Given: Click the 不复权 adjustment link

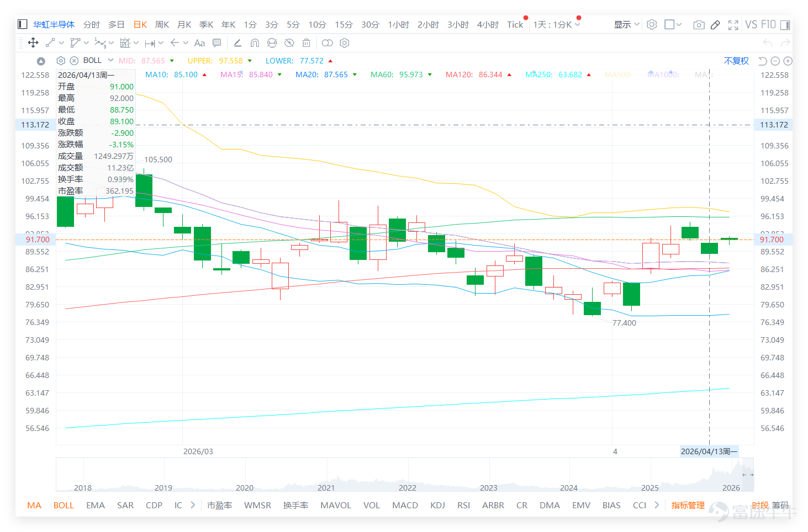Looking at the screenshot, I should coord(736,61).
